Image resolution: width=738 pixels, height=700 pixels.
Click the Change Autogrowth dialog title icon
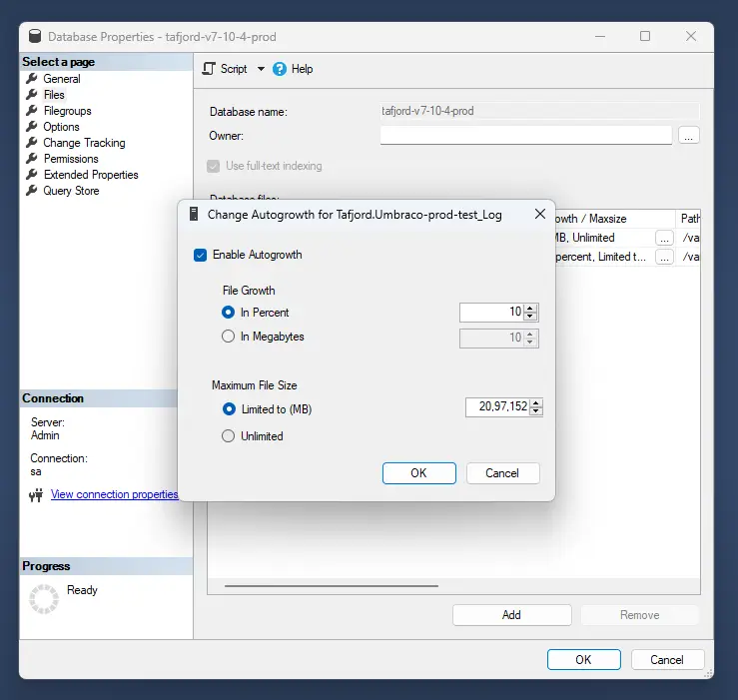tap(194, 214)
